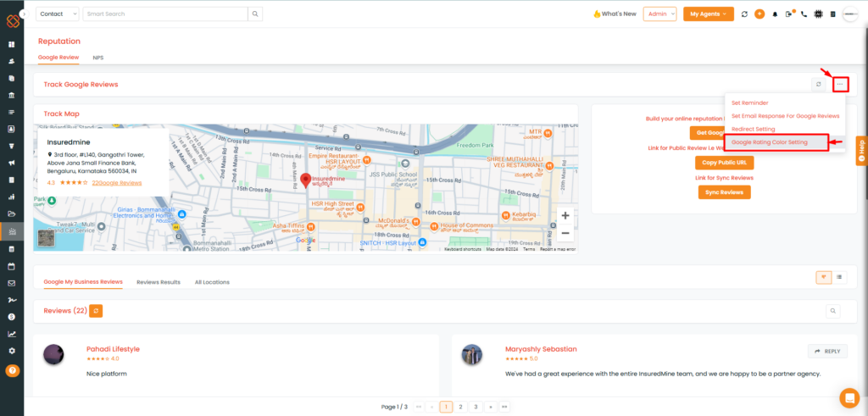
Task: Go to page 2 of reviews
Action: [x=460, y=407]
